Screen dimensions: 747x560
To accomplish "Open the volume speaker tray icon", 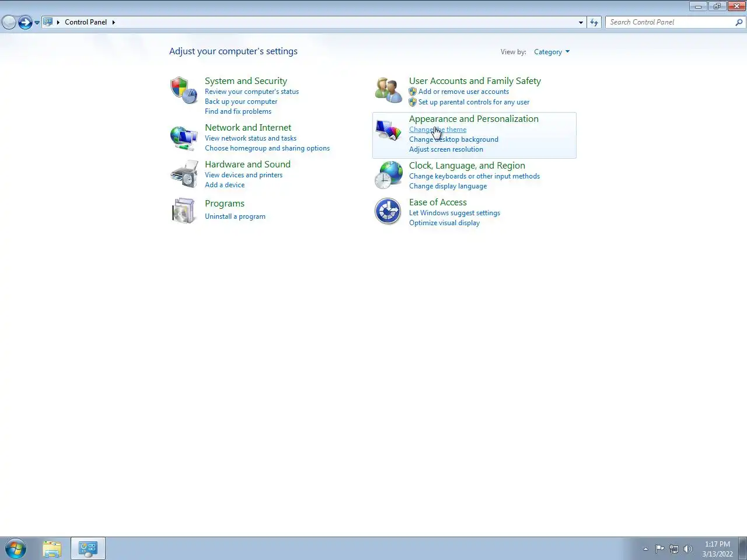I will (x=688, y=548).
